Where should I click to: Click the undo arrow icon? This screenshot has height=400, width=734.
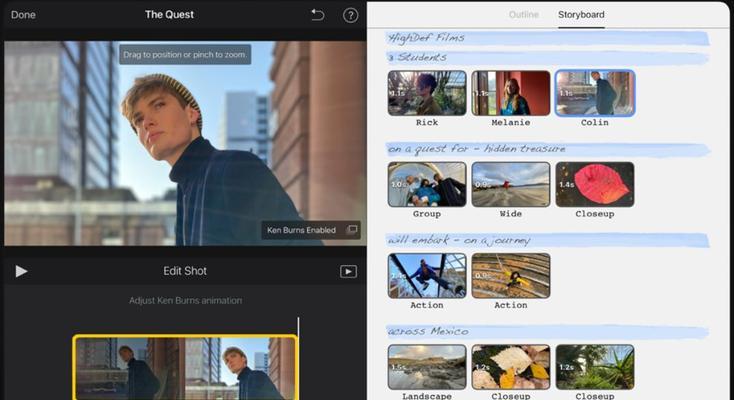(317, 15)
